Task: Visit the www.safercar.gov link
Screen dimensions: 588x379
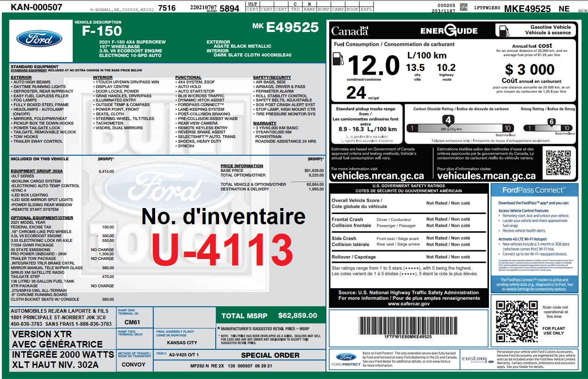Action: [x=408, y=303]
